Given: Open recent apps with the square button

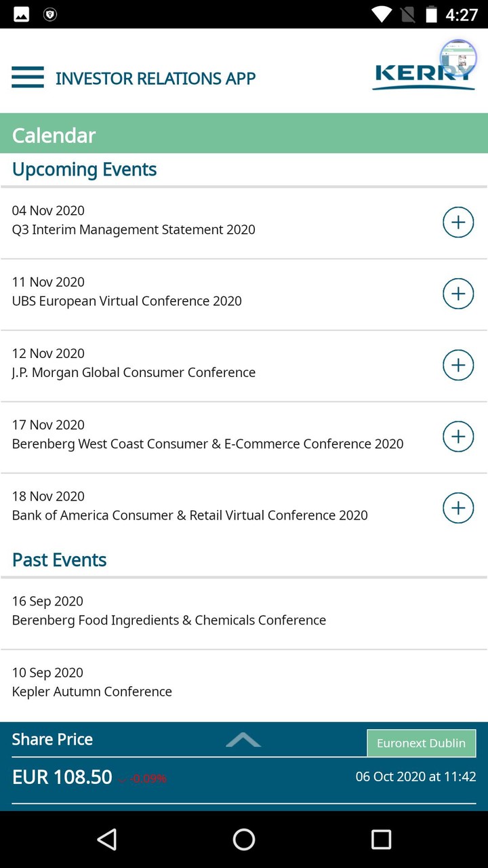Looking at the screenshot, I should coord(381,840).
